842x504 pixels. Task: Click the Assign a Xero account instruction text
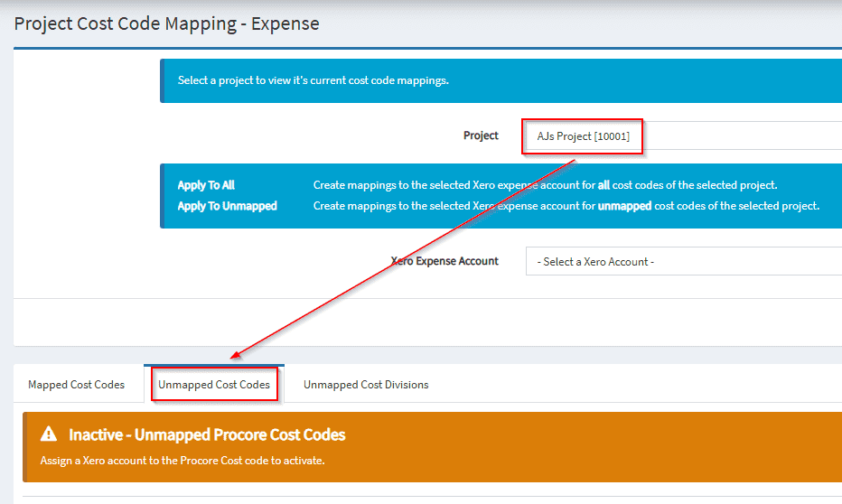coord(182,461)
